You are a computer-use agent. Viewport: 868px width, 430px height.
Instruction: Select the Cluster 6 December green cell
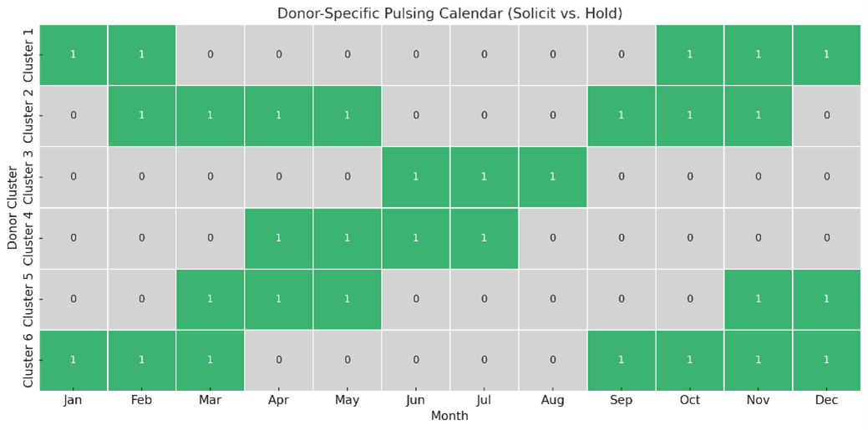(826, 360)
